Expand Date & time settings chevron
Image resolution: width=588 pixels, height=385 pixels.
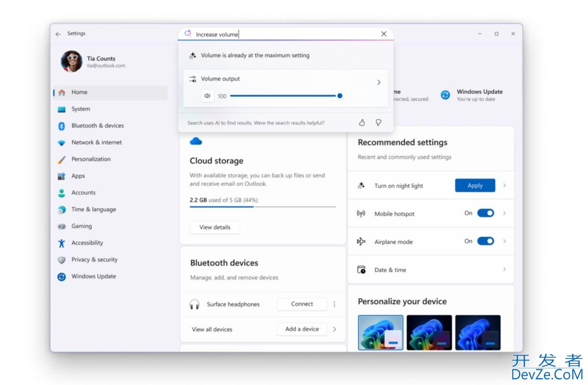click(504, 269)
